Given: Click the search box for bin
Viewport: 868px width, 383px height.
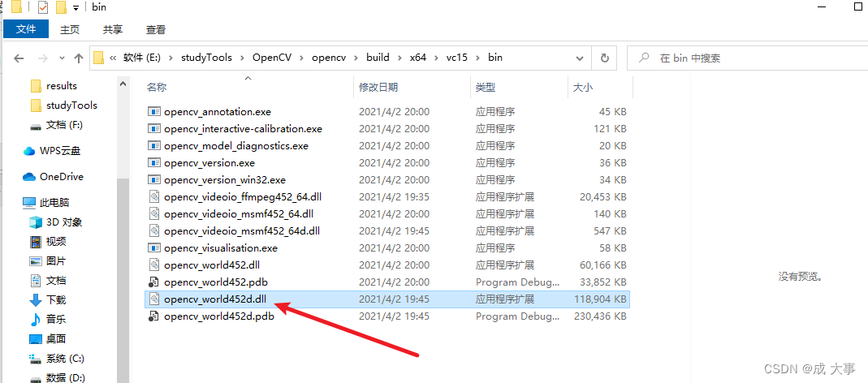Looking at the screenshot, I should (x=747, y=58).
